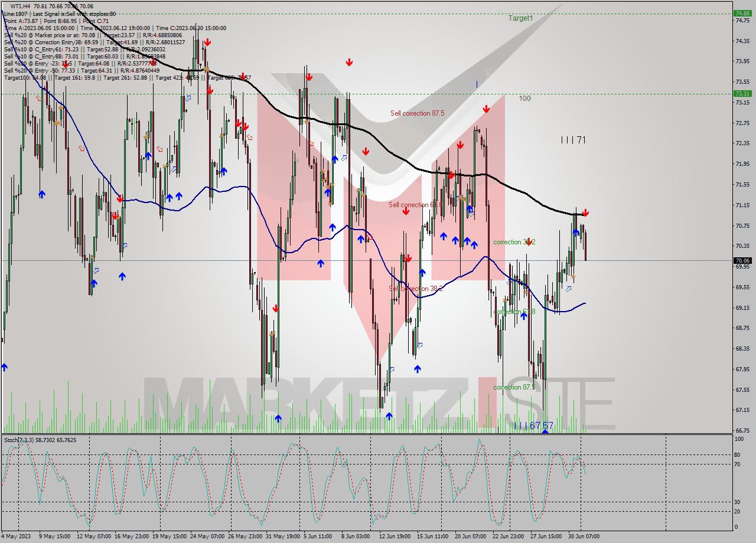Screen dimensions: 756x543
Task: Click the '24 May 07:00' time label
Action: click(x=207, y=537)
